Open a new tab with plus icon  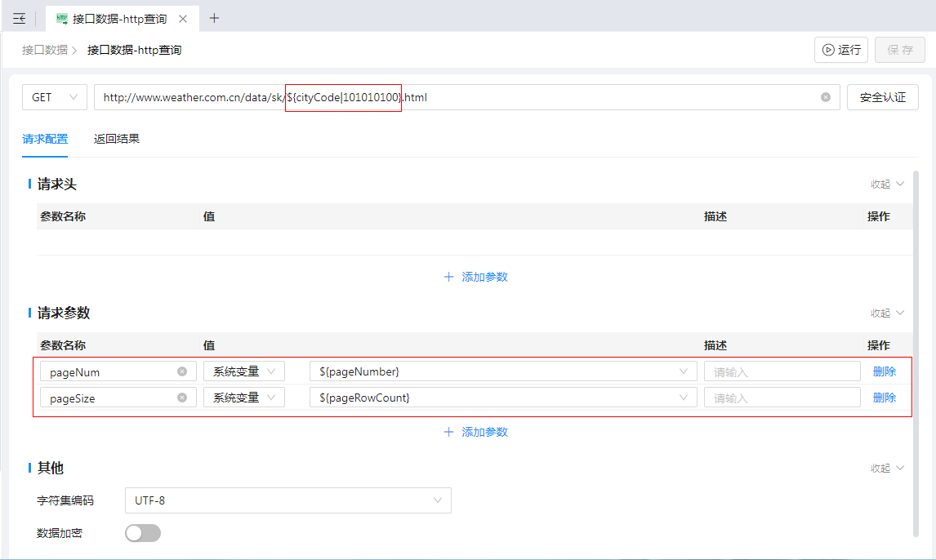coord(214,18)
